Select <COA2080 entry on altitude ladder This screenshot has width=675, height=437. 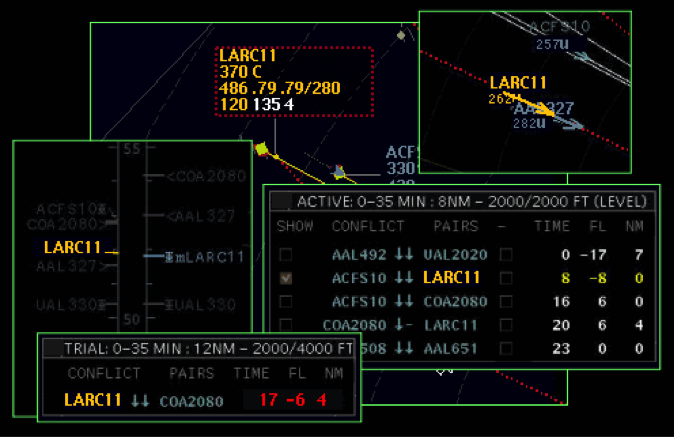[206, 176]
